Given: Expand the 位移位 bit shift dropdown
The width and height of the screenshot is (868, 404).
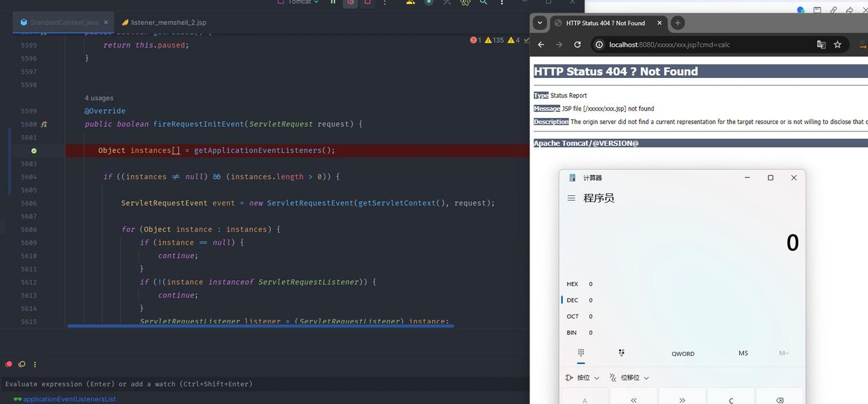Looking at the screenshot, I should pyautogui.click(x=629, y=378).
